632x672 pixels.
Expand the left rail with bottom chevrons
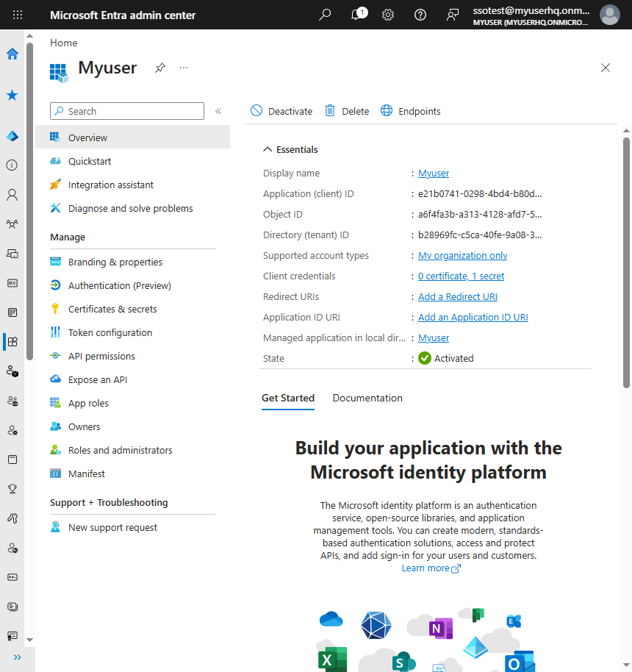pyautogui.click(x=17, y=657)
